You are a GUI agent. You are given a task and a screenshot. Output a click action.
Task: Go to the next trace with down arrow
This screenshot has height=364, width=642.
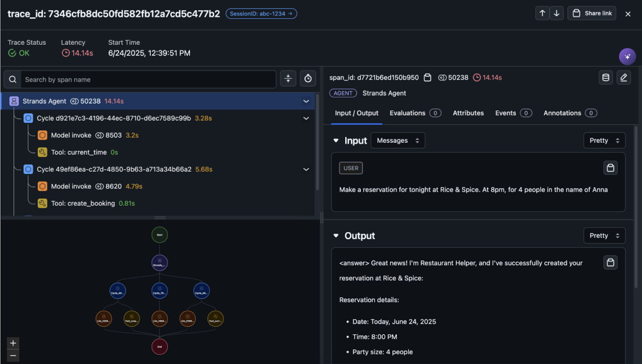click(557, 13)
